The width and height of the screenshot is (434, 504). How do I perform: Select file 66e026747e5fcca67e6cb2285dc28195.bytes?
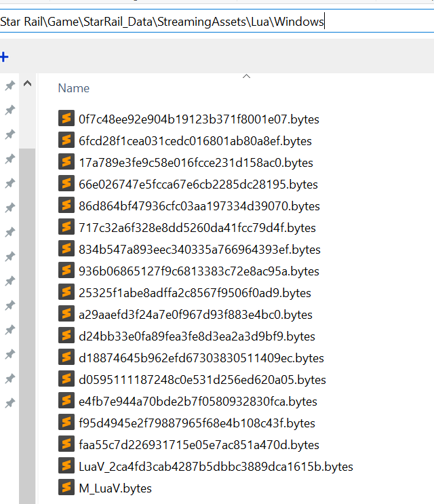[x=198, y=185]
